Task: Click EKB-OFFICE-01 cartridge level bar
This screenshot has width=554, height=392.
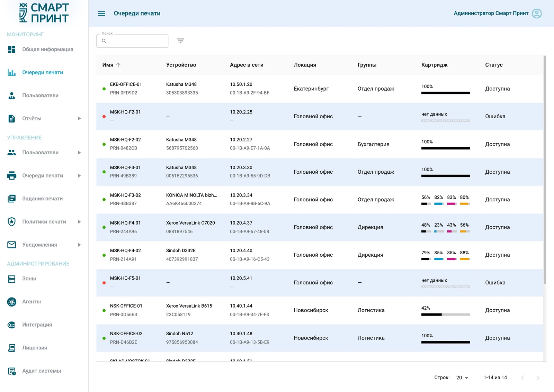Action: click(x=446, y=93)
